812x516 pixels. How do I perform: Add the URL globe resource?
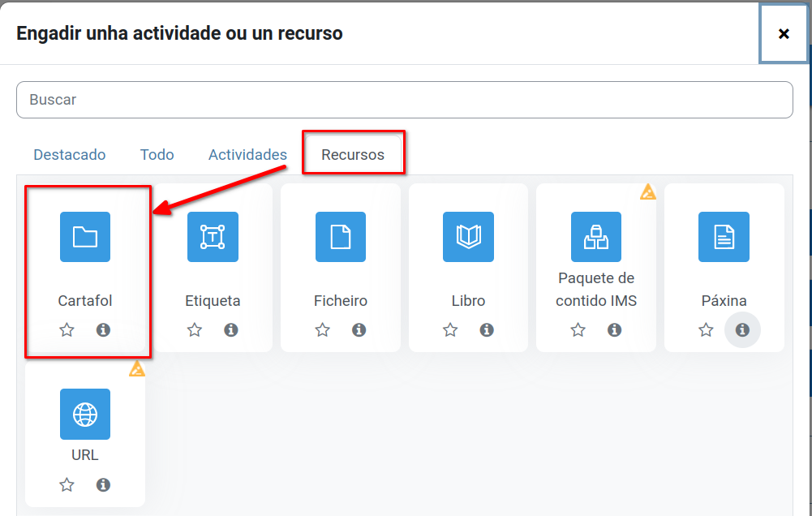pyautogui.click(x=85, y=414)
